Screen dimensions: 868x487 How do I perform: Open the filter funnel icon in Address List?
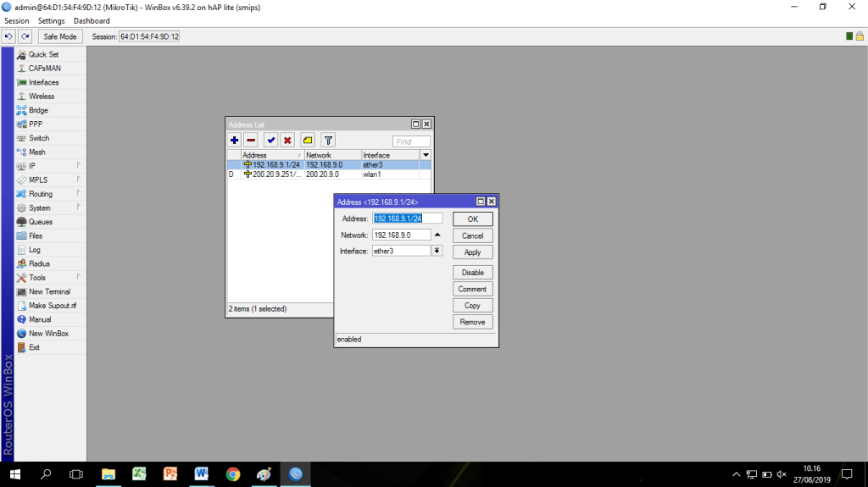click(x=328, y=141)
